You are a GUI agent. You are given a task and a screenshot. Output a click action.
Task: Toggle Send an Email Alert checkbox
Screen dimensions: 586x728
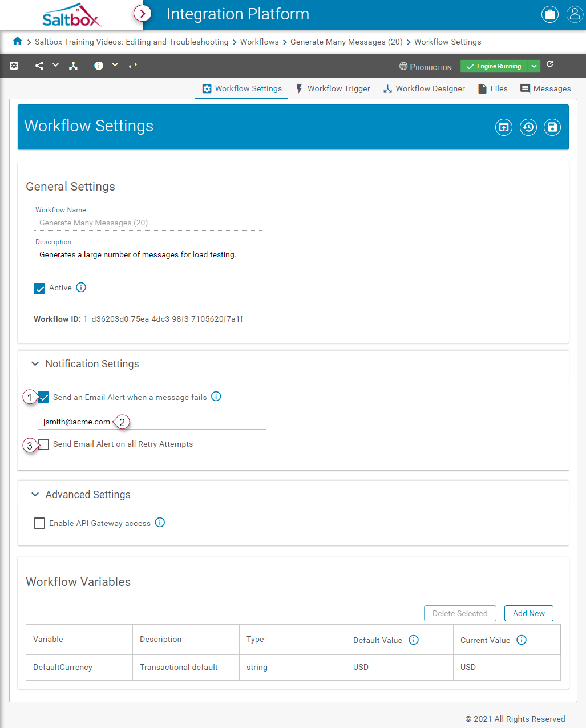point(43,398)
